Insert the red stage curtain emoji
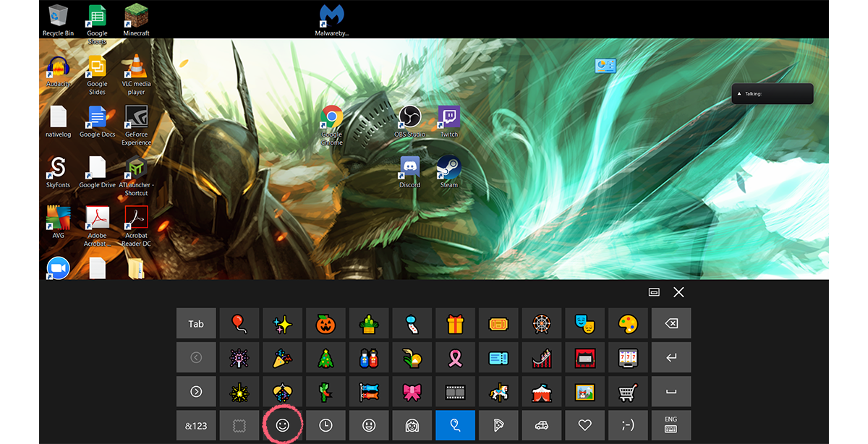Viewport: 868px width, 444px height. click(x=585, y=357)
